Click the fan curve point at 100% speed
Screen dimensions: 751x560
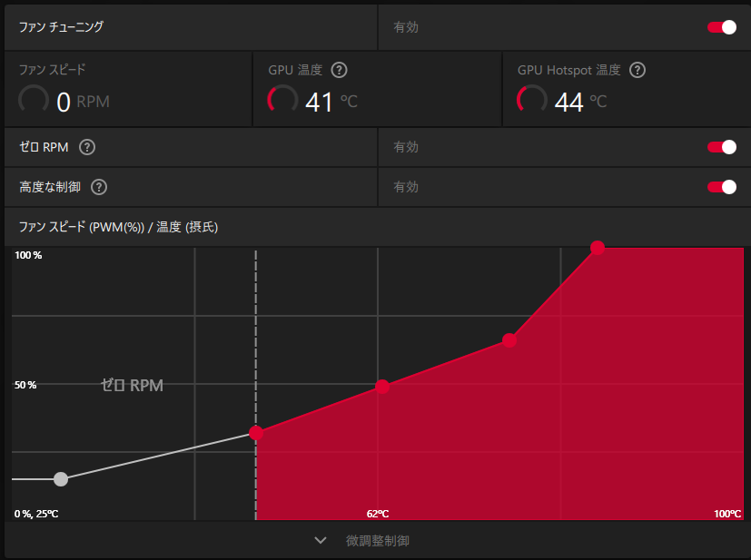pyautogui.click(x=598, y=248)
